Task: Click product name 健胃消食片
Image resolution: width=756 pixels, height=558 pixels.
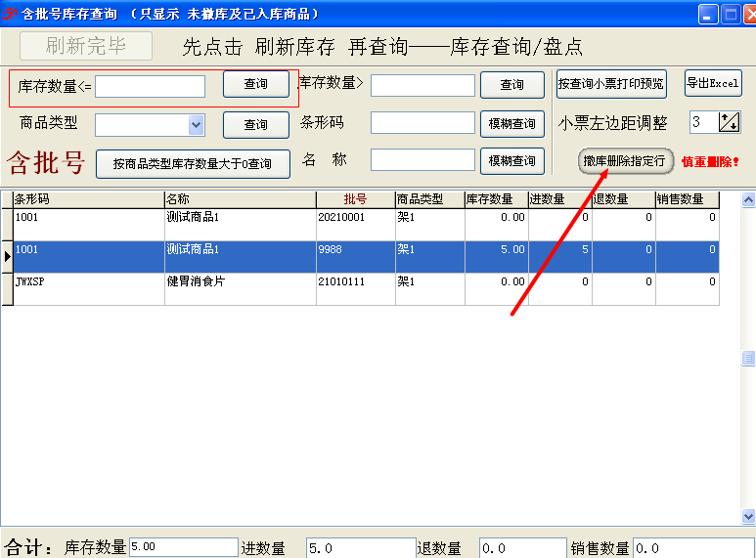Action: coord(241,289)
